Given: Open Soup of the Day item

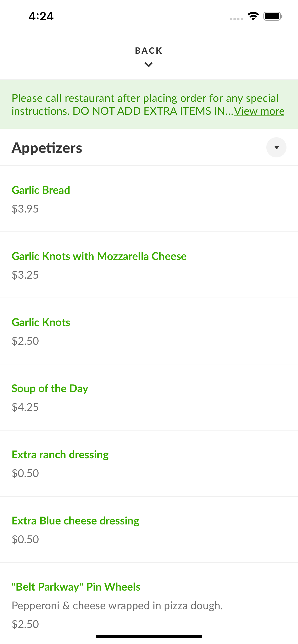Looking at the screenshot, I should click(50, 389).
